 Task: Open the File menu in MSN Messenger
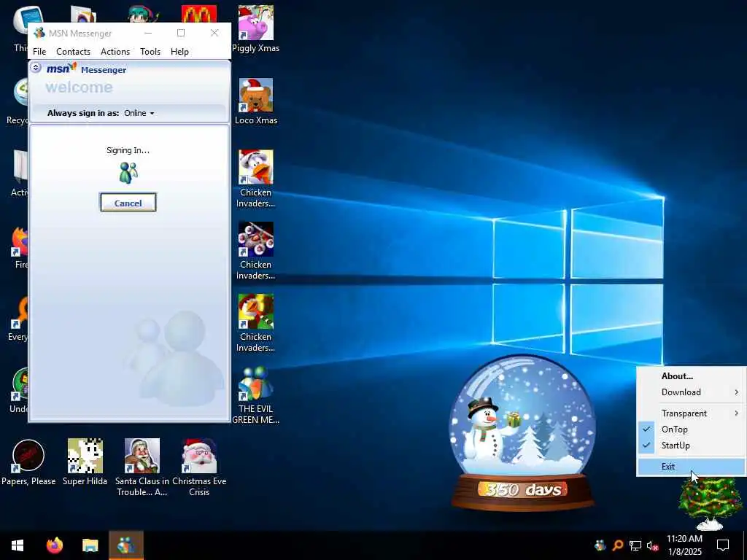39,52
